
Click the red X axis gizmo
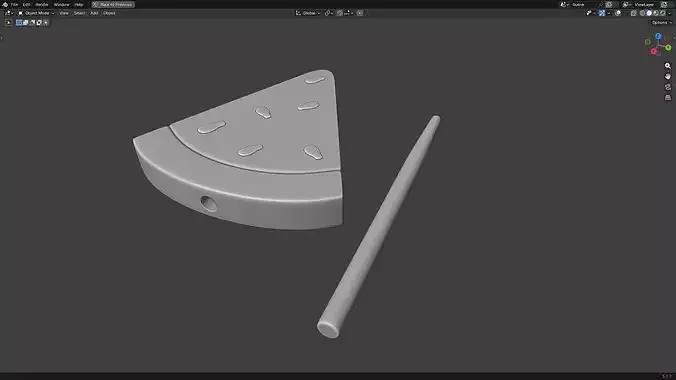coord(654,51)
